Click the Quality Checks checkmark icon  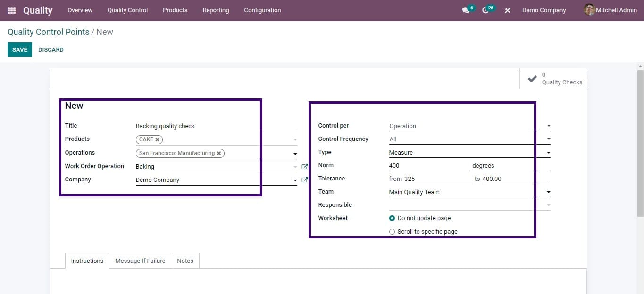click(532, 79)
